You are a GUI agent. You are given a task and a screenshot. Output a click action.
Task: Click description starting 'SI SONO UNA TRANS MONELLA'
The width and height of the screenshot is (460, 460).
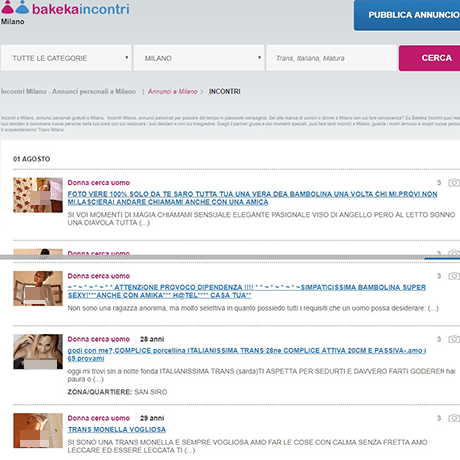247,446
